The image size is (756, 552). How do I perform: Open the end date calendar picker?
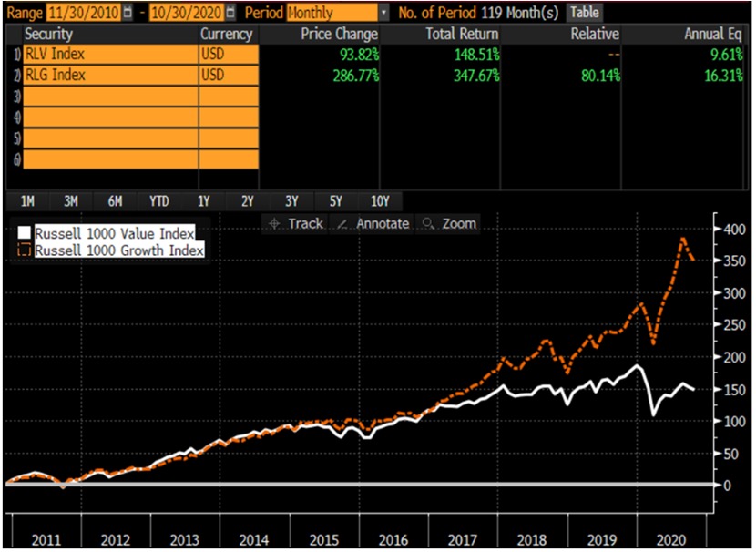pyautogui.click(x=230, y=13)
